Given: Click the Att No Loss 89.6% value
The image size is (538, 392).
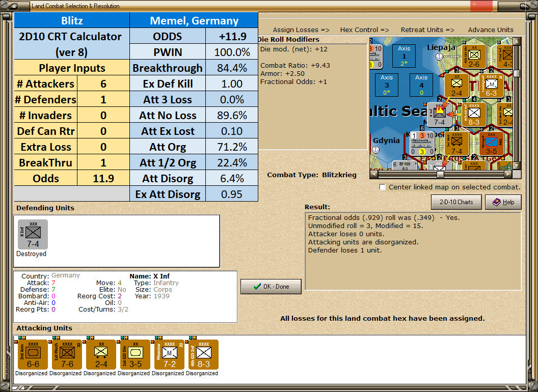Looking at the screenshot, I should pyautogui.click(x=232, y=115).
